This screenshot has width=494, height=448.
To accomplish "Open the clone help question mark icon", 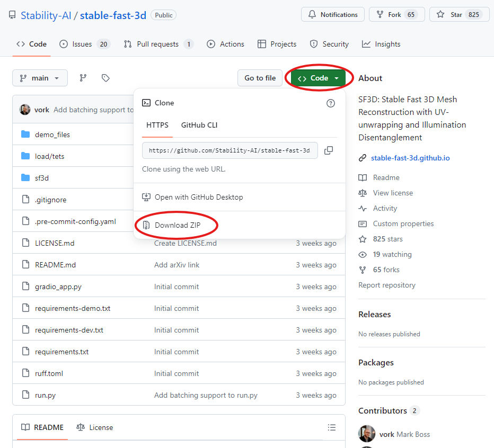I will [331, 103].
